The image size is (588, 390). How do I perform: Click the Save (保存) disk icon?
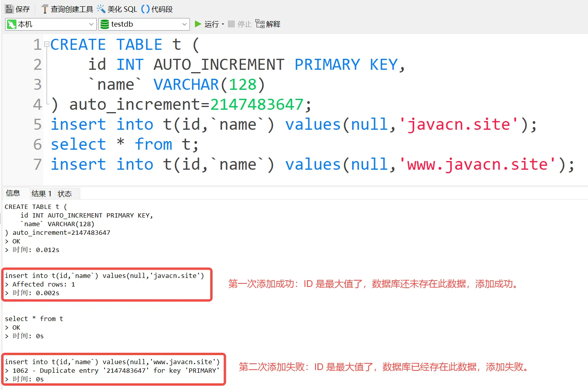(x=9, y=9)
